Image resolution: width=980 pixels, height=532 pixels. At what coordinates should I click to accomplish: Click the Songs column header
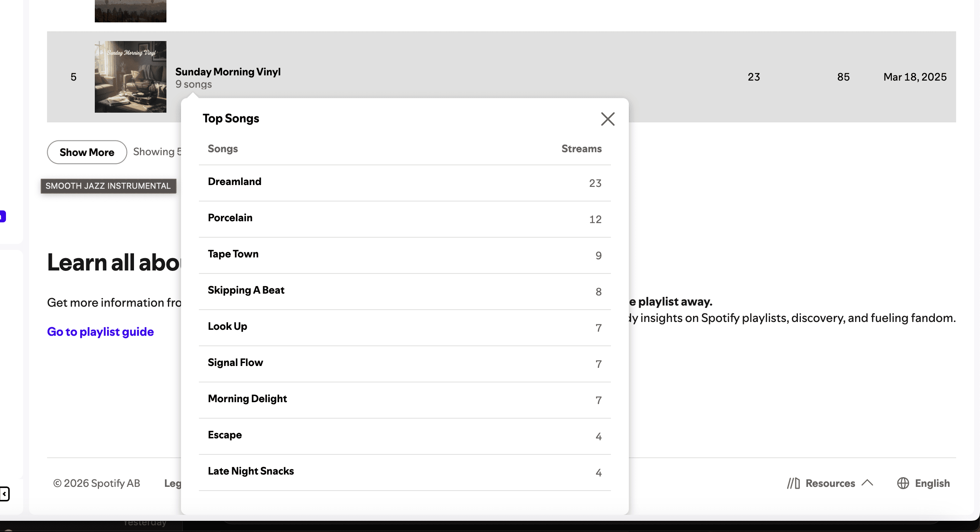[x=222, y=149]
